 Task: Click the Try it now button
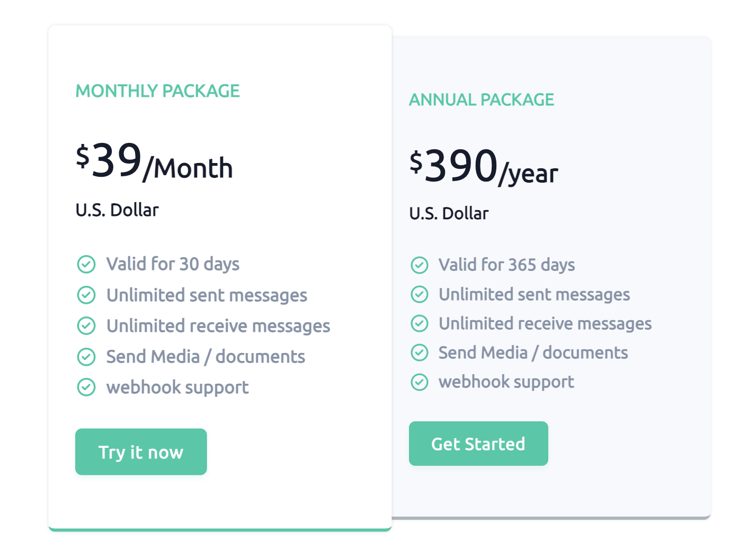click(x=141, y=451)
